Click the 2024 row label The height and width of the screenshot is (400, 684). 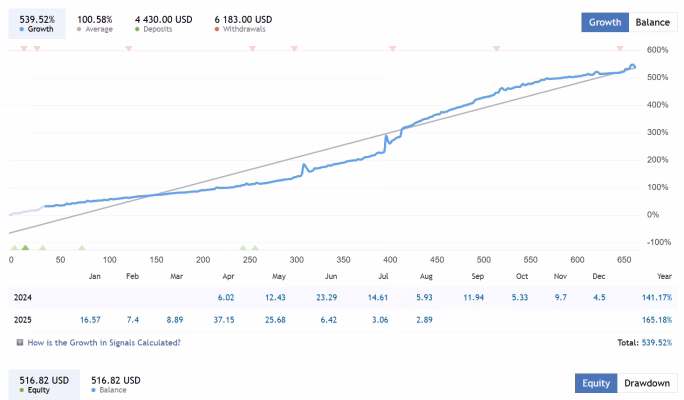coord(23,297)
